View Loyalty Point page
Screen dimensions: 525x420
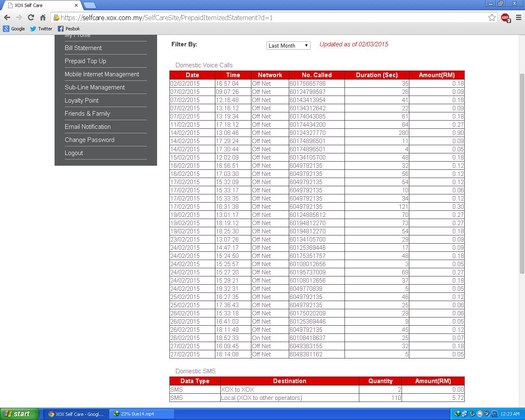[82, 100]
